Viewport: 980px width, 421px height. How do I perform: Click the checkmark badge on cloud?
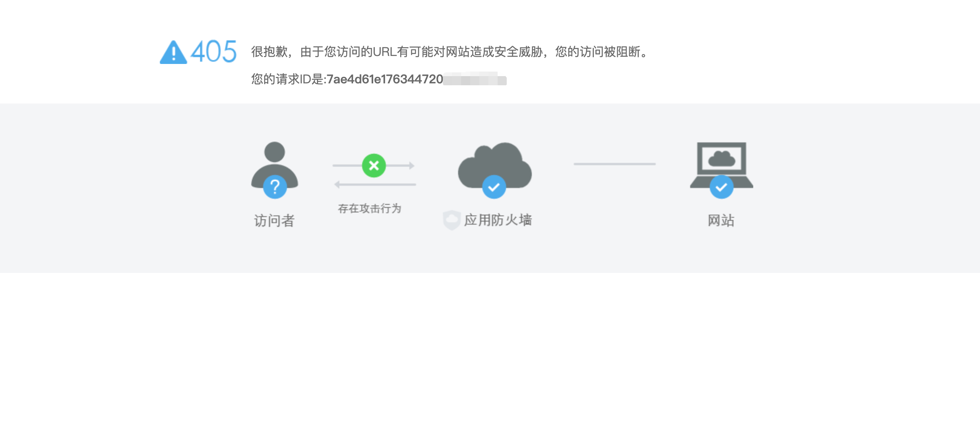pos(494,187)
